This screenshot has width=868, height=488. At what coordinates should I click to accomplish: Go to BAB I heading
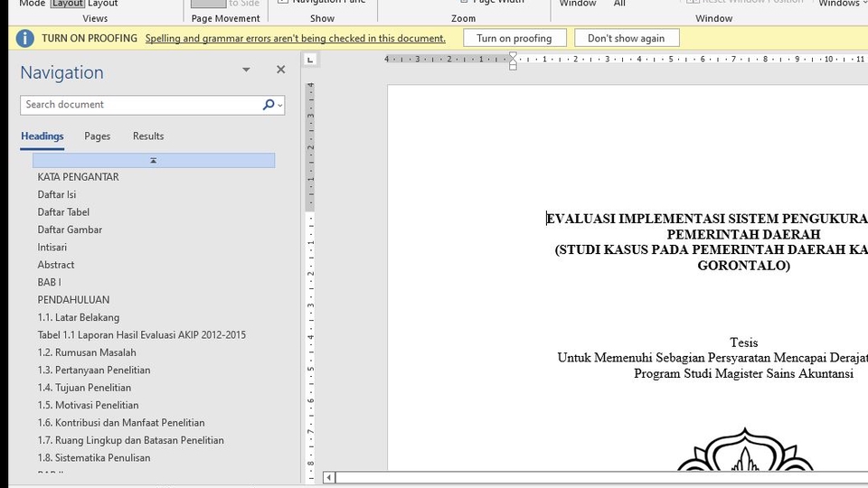click(x=49, y=282)
